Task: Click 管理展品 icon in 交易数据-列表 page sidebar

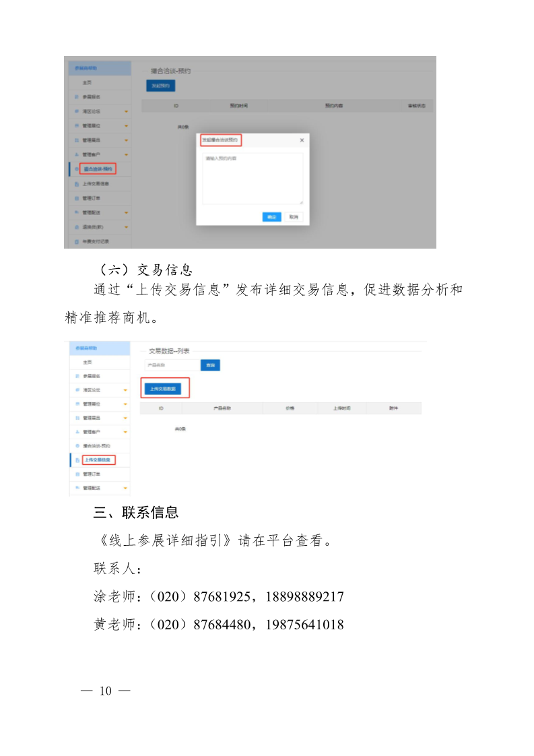Action: (77, 418)
